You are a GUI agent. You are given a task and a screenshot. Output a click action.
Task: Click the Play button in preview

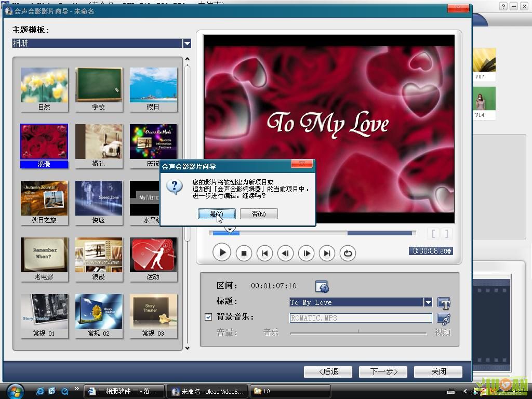(x=222, y=253)
